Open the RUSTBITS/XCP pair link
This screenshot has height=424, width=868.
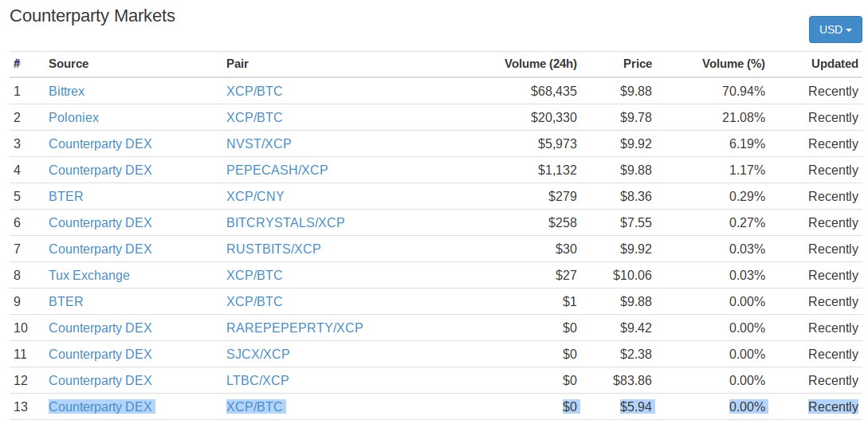pyautogui.click(x=273, y=249)
